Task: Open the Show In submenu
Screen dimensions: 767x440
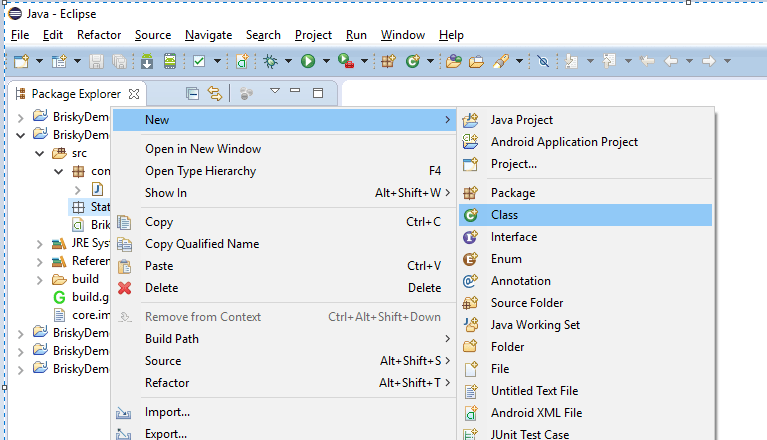Action: pyautogui.click(x=284, y=193)
